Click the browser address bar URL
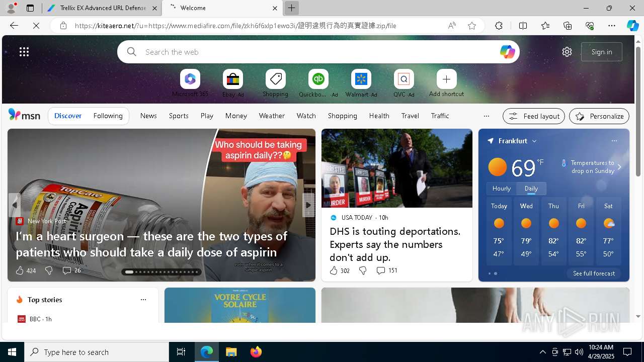Image resolution: width=644 pixels, height=362 pixels. 235,26
